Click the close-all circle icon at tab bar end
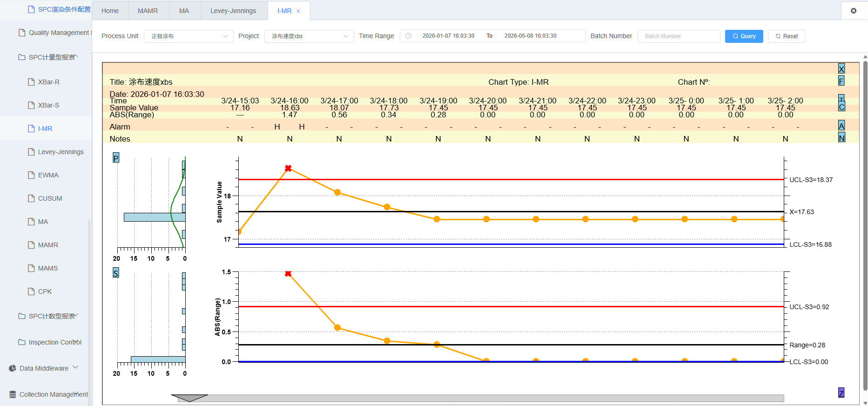 854,11
